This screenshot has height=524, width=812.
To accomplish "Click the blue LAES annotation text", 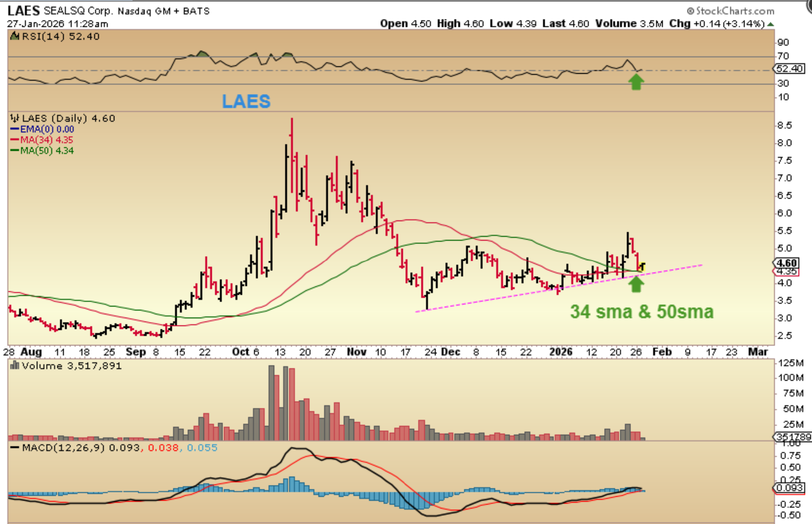I will (246, 101).
